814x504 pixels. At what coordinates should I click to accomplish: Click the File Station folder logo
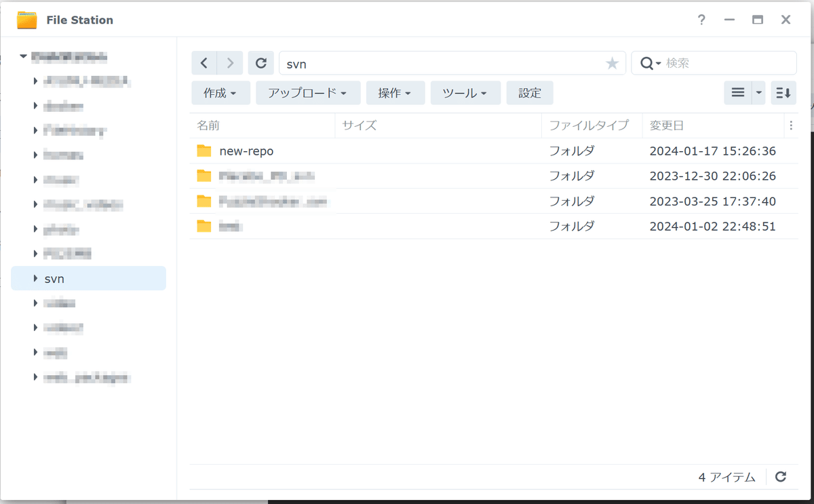27,20
